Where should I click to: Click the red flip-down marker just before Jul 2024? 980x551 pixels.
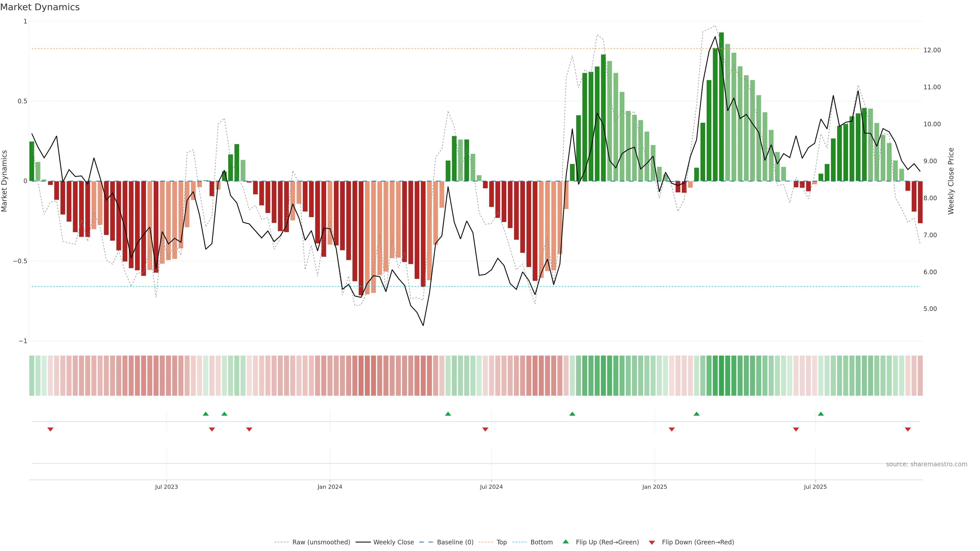point(485,429)
